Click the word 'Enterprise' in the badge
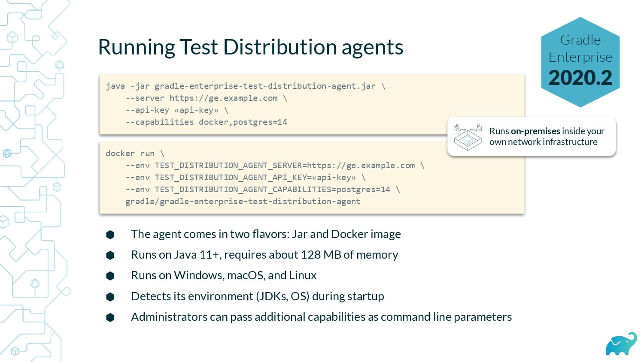This screenshot has height=362, width=644. tap(580, 57)
